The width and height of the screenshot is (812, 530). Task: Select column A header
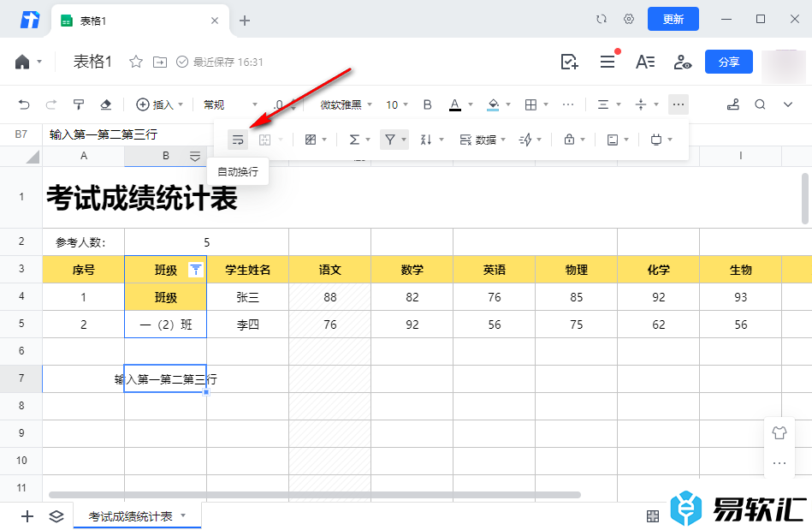coord(83,156)
